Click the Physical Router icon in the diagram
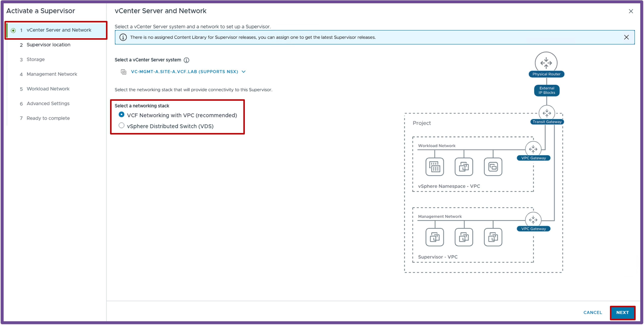Screen dimensions: 644x325 pos(546,63)
